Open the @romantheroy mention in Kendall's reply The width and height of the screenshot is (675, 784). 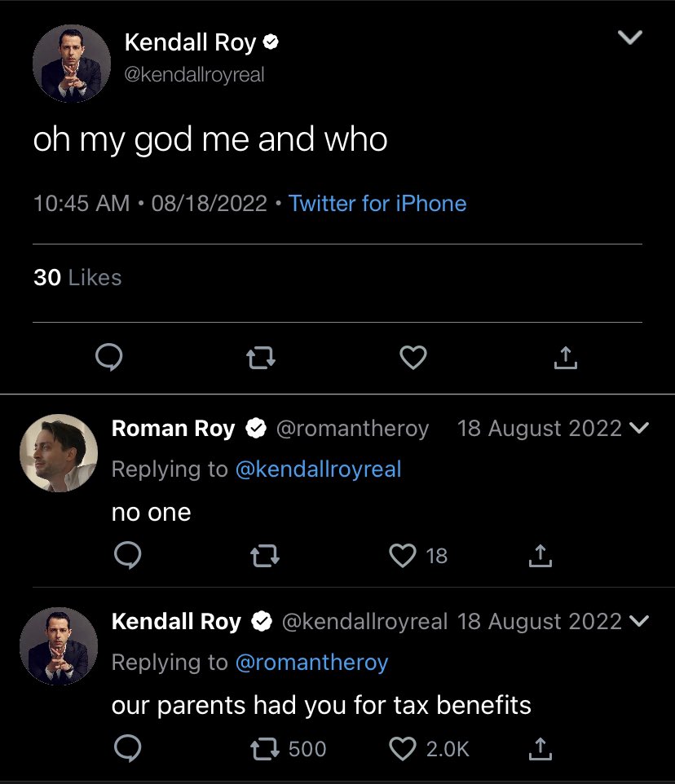click(x=311, y=662)
